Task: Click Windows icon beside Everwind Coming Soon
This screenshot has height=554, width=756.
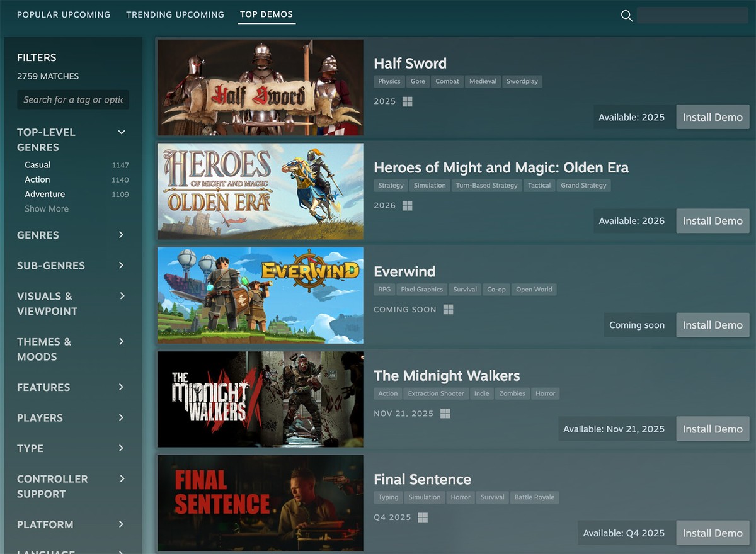Action: (x=448, y=309)
